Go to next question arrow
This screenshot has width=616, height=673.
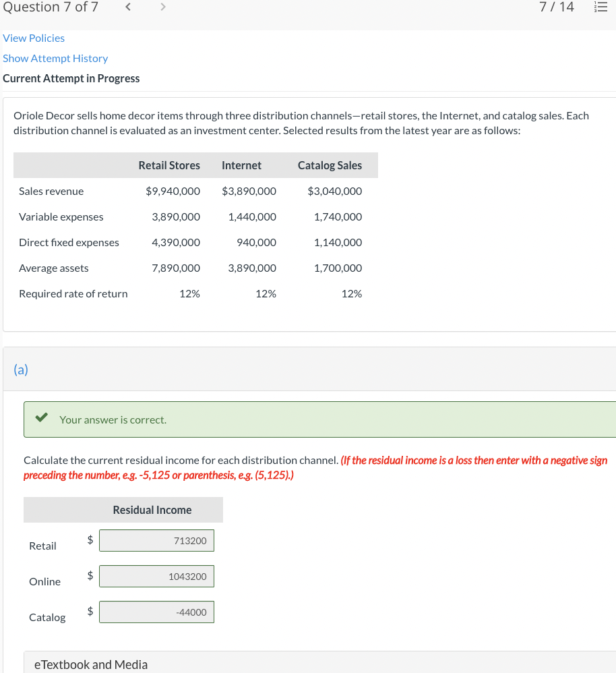(162, 7)
